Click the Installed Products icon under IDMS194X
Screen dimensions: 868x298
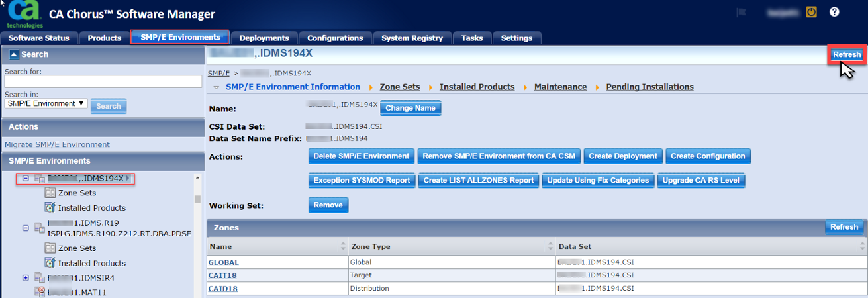tap(50, 208)
